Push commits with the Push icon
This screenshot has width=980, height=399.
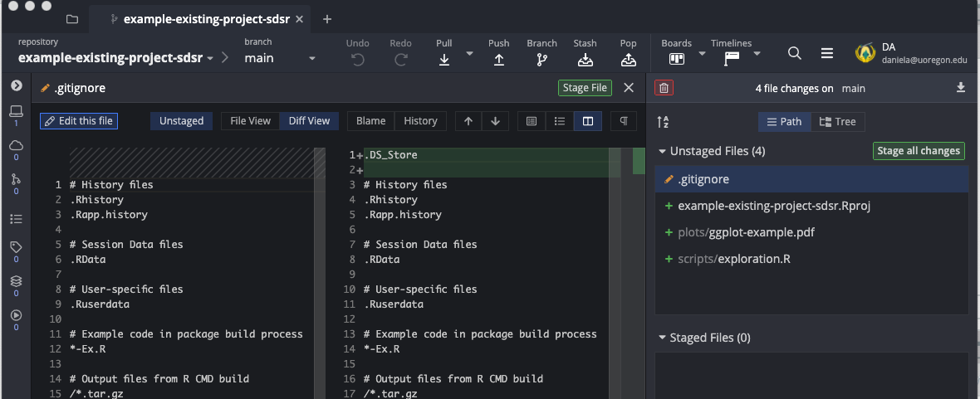499,60
